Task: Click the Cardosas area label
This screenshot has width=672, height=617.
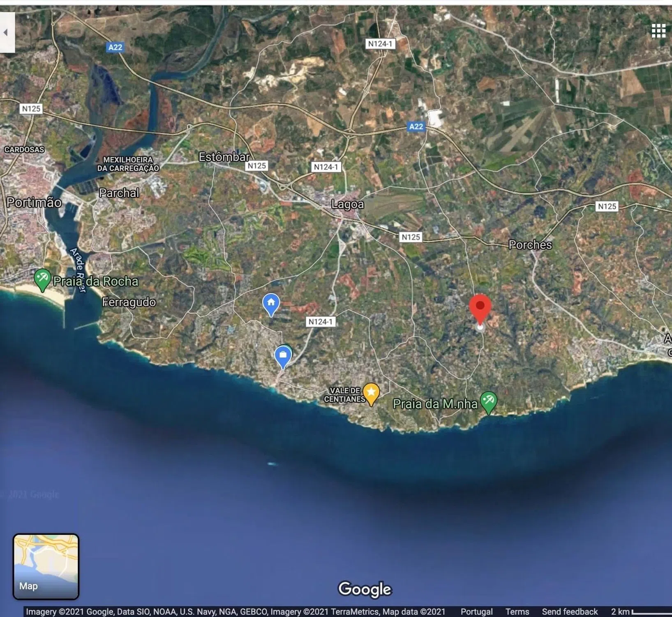Action: pos(24,149)
